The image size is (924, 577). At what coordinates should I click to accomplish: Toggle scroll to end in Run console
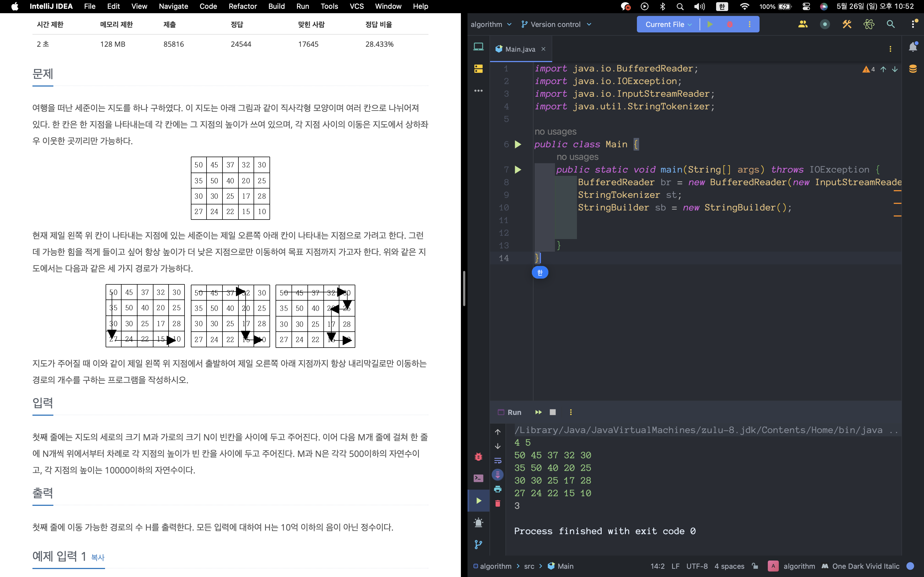497,475
